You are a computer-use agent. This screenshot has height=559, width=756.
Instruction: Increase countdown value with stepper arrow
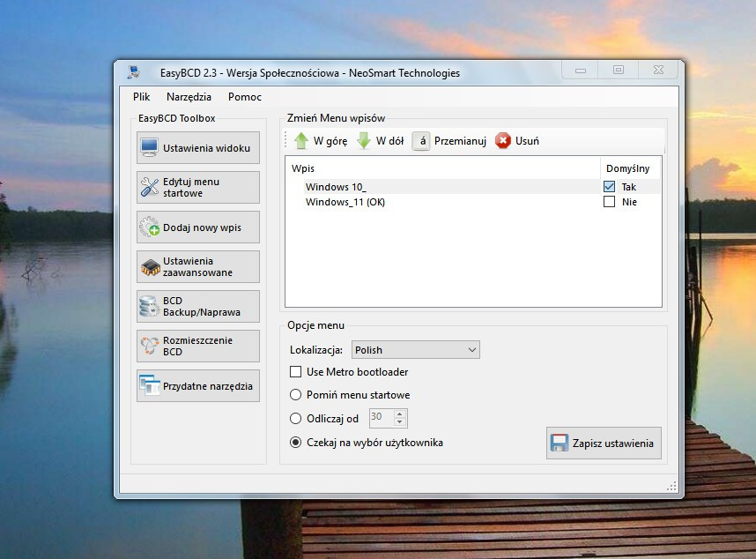(402, 414)
